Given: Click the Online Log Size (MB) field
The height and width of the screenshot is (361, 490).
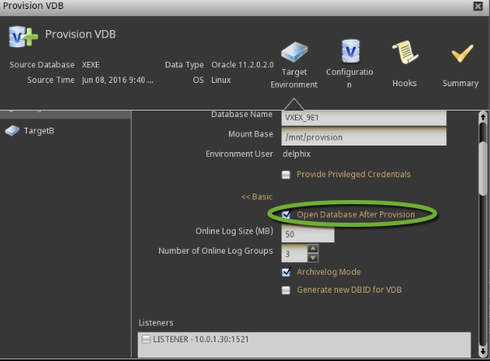Looking at the screenshot, I should point(308,234).
